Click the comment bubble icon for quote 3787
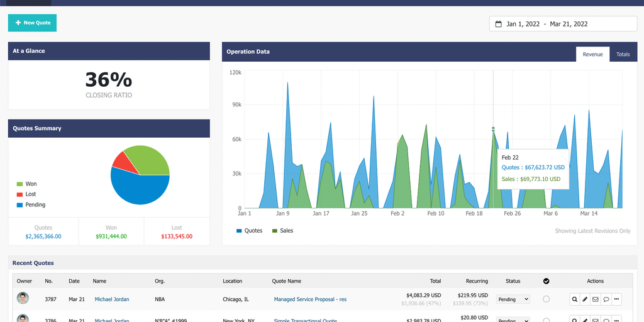The width and height of the screenshot is (644, 322). point(606,299)
